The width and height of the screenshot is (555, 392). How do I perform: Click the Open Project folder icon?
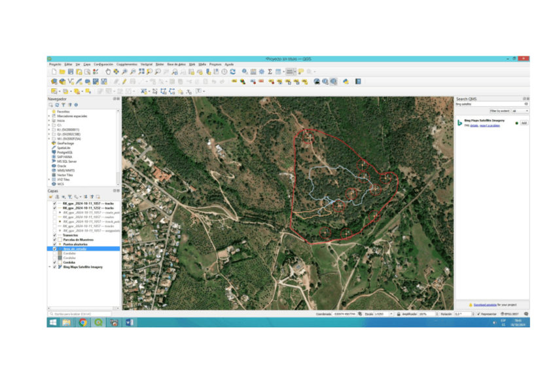pyautogui.click(x=62, y=71)
